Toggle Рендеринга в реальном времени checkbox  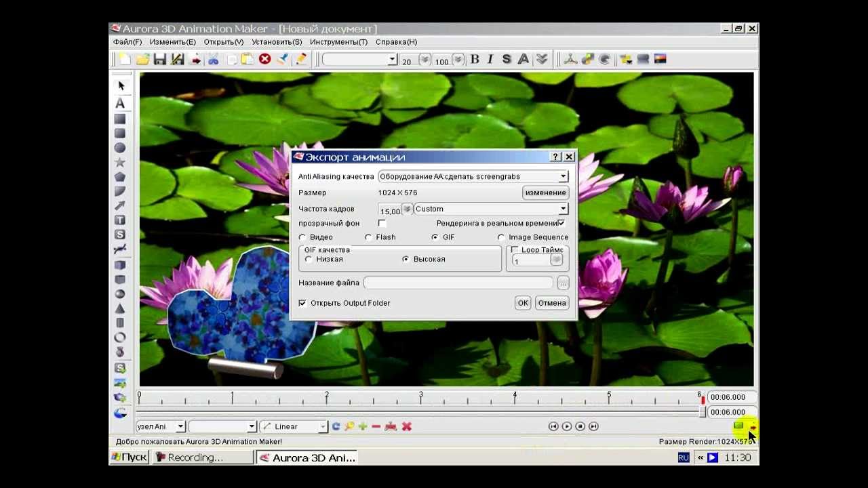point(561,223)
